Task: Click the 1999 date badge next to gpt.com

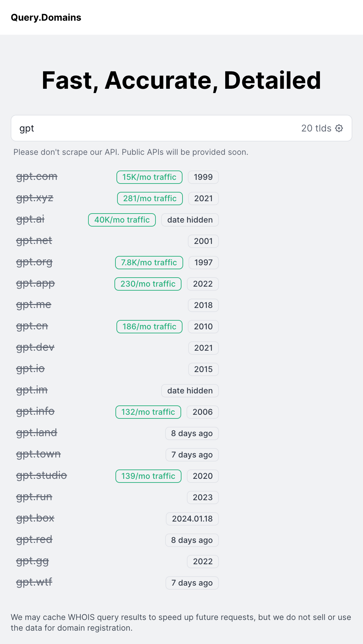Action: pyautogui.click(x=203, y=177)
